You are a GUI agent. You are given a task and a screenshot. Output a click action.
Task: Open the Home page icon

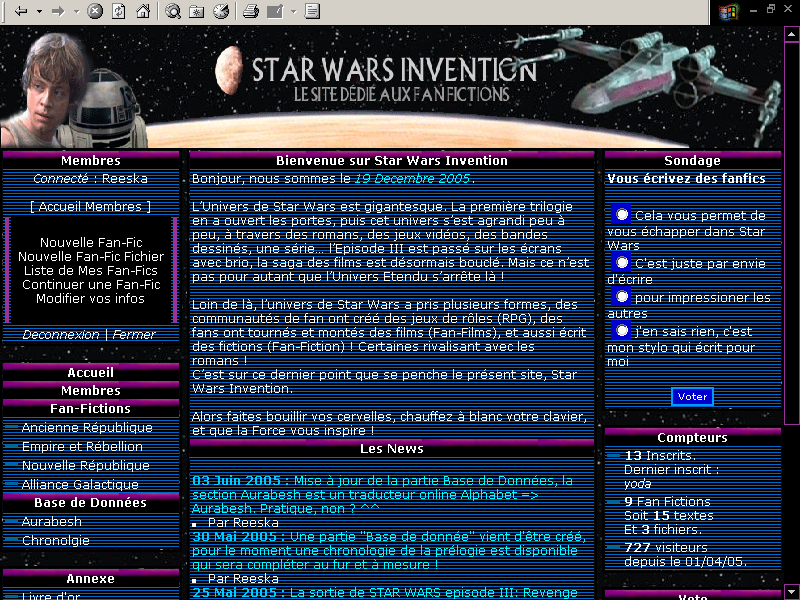pyautogui.click(x=143, y=11)
